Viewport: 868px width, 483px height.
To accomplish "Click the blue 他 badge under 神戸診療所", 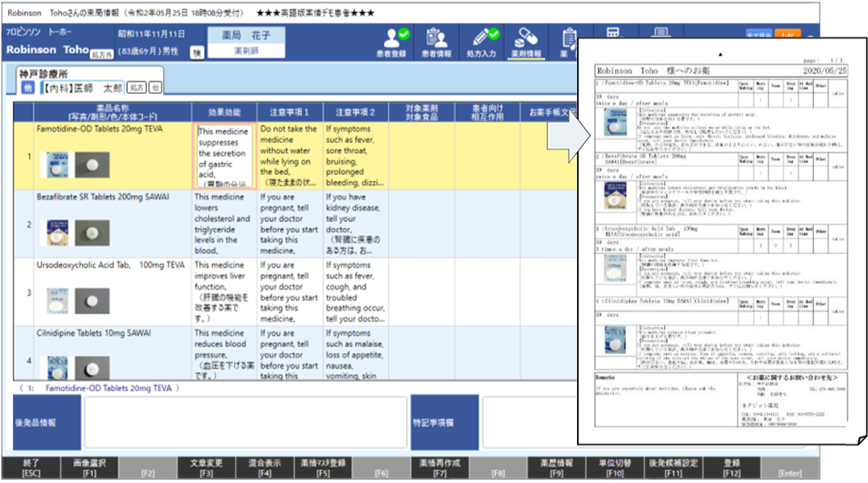I will point(27,88).
